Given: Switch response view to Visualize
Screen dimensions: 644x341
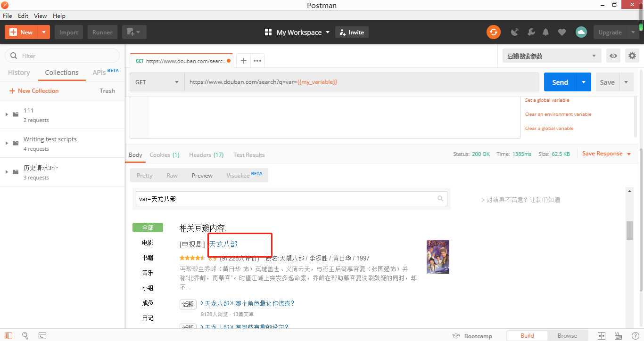Looking at the screenshot, I should click(244, 175).
